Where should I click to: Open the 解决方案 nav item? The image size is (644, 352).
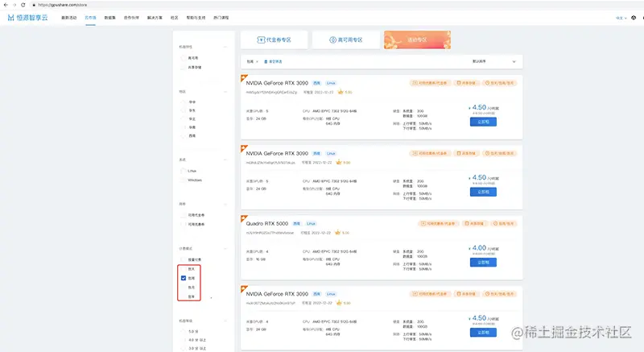tap(155, 18)
